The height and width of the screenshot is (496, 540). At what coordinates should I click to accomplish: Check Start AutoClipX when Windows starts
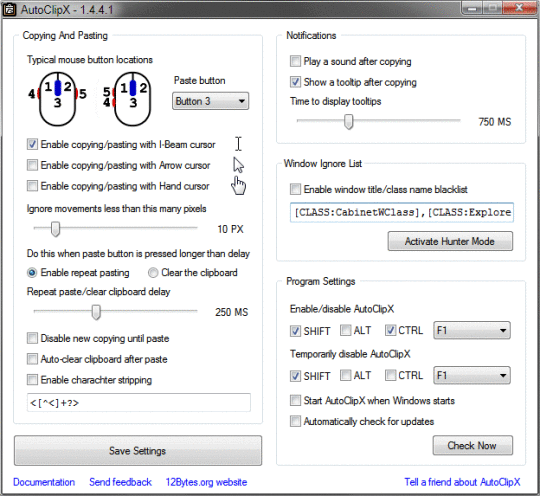click(295, 400)
